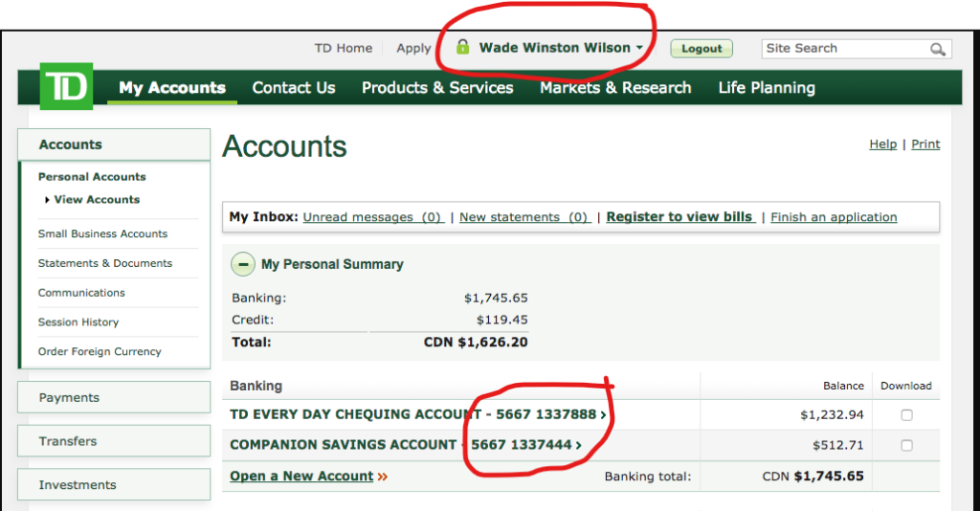Click the Register to view bills link
Viewport: 980px width, 511px height.
[680, 217]
